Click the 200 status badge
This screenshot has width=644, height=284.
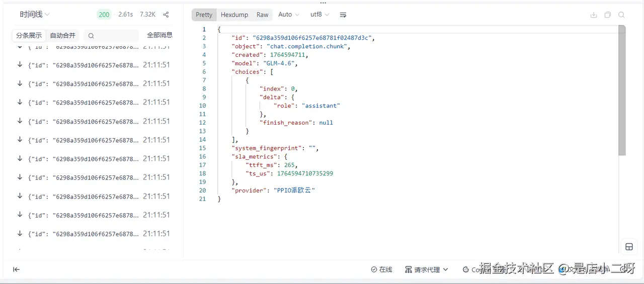pos(104,15)
